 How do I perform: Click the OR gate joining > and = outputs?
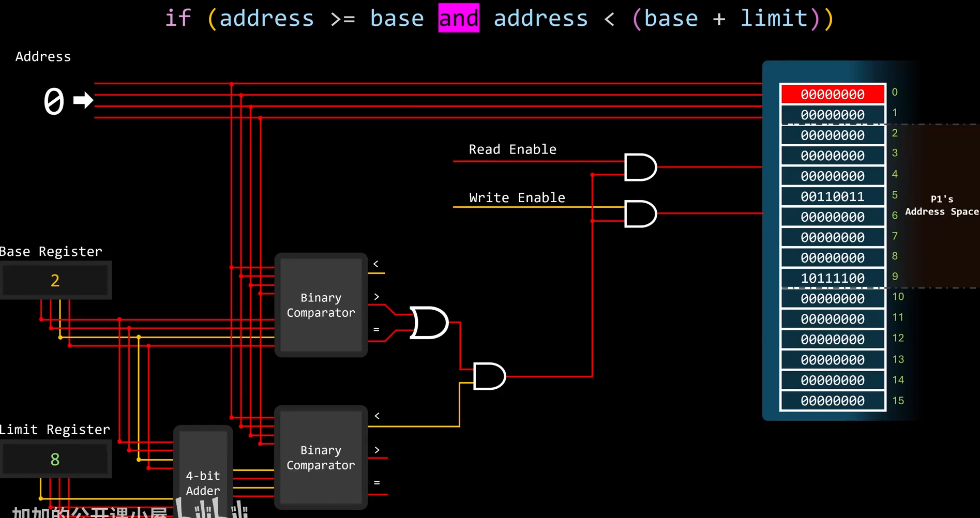tap(429, 323)
